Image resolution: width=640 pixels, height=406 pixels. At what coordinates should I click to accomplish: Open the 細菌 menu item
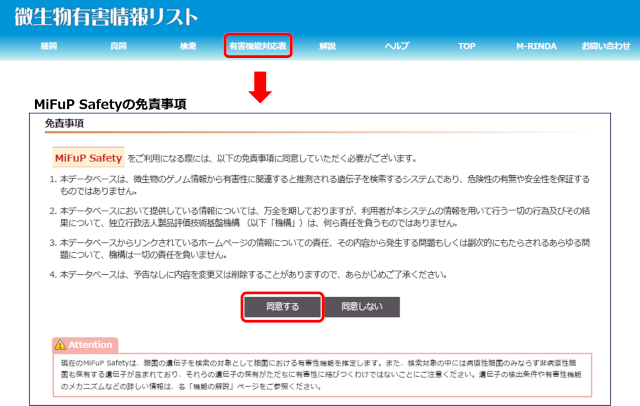pyautogui.click(x=49, y=46)
